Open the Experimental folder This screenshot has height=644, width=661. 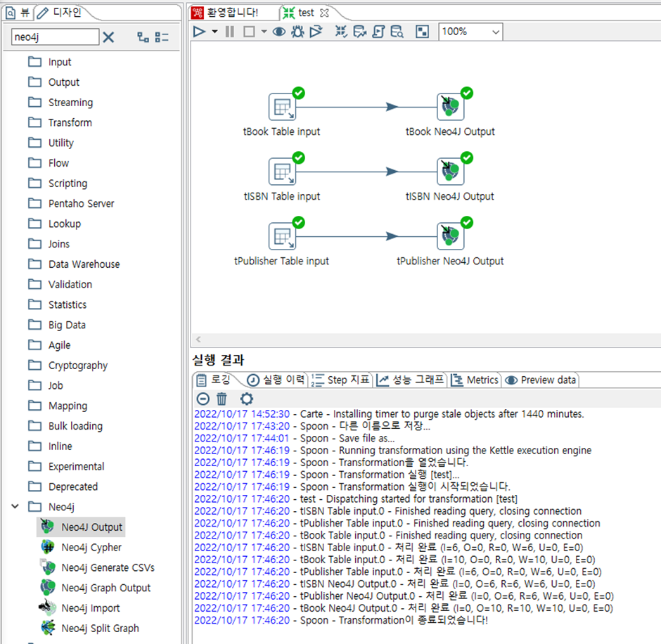click(66, 467)
